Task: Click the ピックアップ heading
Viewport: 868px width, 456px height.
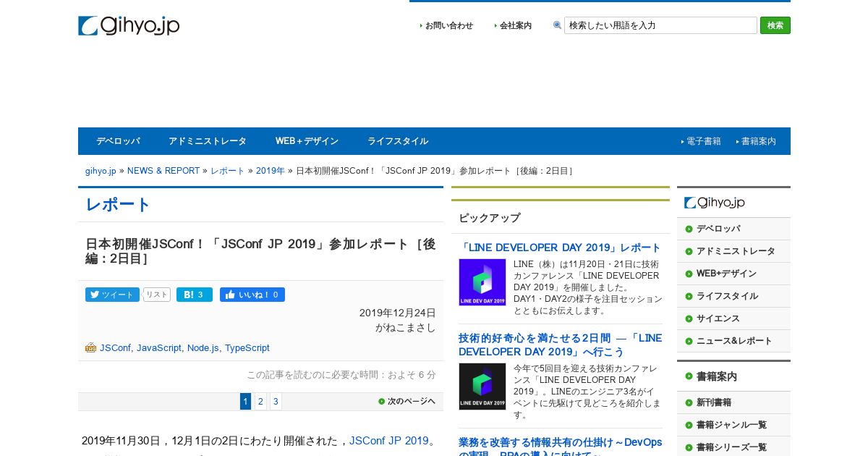Action: [x=489, y=218]
